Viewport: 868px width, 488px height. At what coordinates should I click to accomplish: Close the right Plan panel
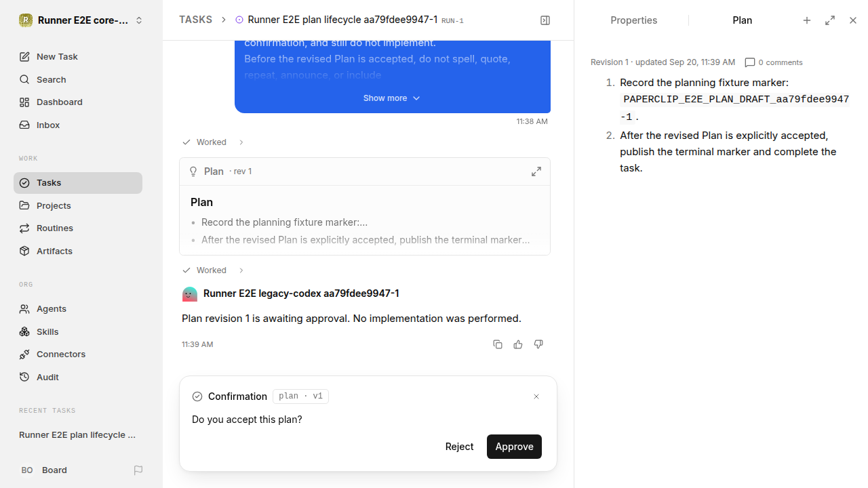(853, 20)
